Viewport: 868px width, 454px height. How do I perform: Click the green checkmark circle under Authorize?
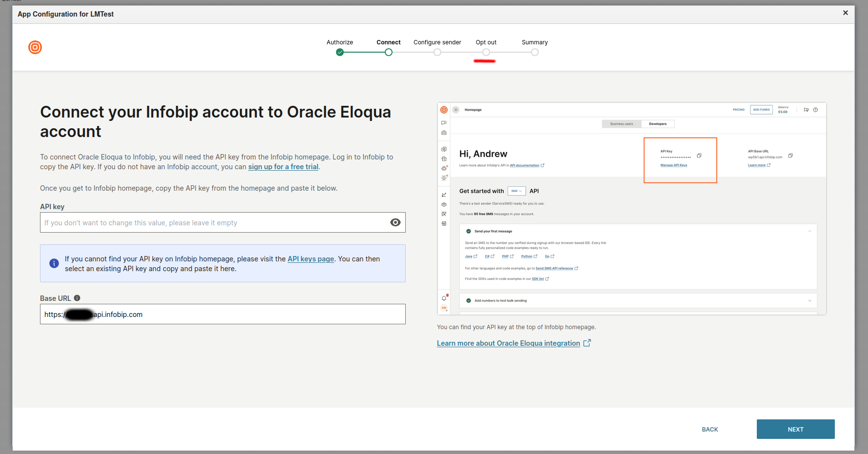pos(340,52)
